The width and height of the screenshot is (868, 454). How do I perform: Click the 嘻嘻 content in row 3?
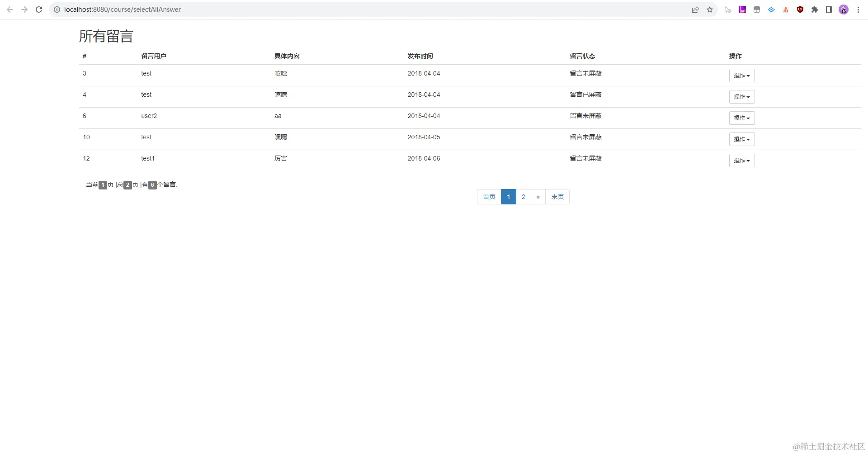[x=281, y=73]
